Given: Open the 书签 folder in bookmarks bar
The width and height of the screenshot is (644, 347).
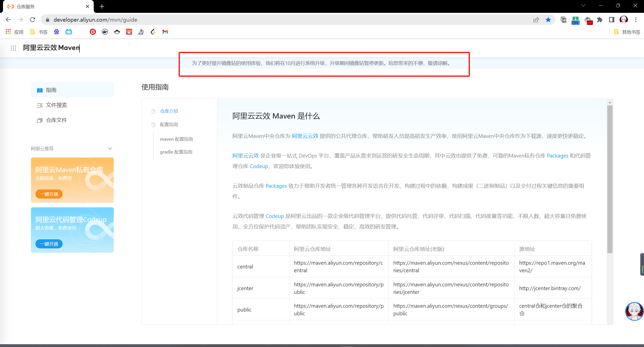Looking at the screenshot, I should (x=39, y=32).
